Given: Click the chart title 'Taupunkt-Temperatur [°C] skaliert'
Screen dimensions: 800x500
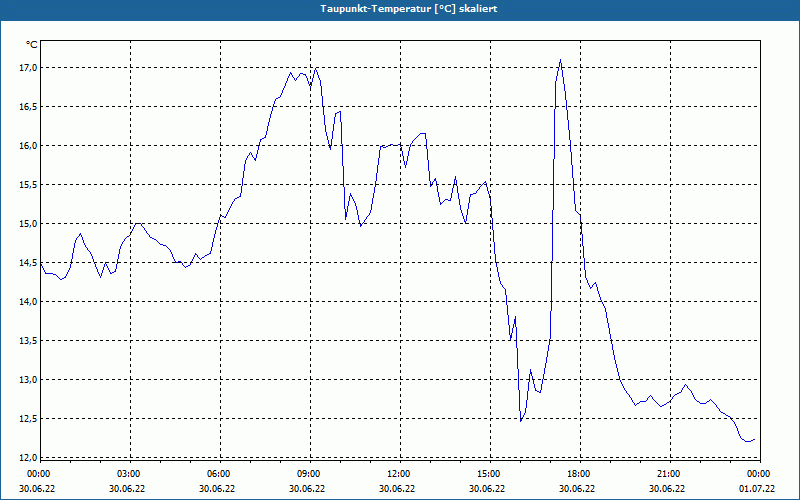Looking at the screenshot, I should (409, 9).
